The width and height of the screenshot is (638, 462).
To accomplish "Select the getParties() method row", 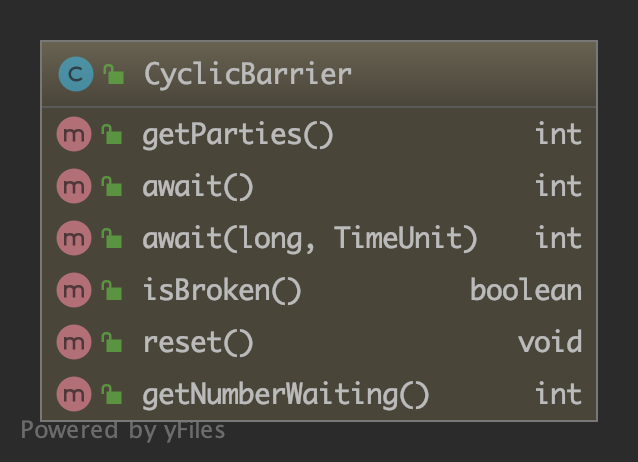I will (x=237, y=134).
